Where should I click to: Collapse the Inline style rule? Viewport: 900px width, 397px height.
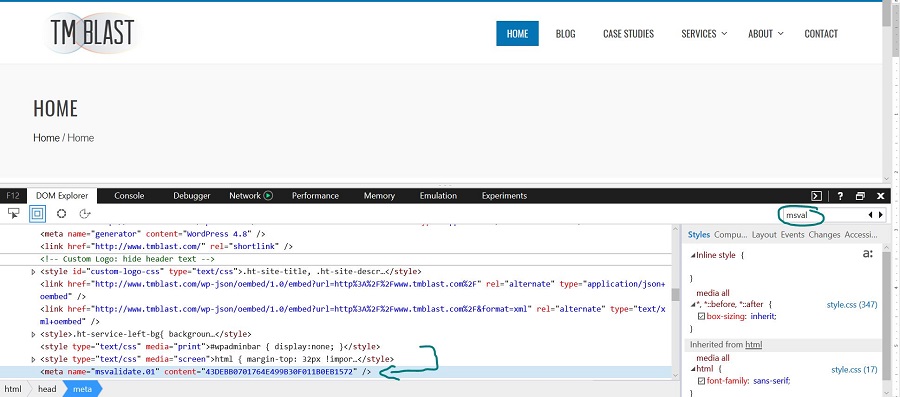pyautogui.click(x=692, y=255)
